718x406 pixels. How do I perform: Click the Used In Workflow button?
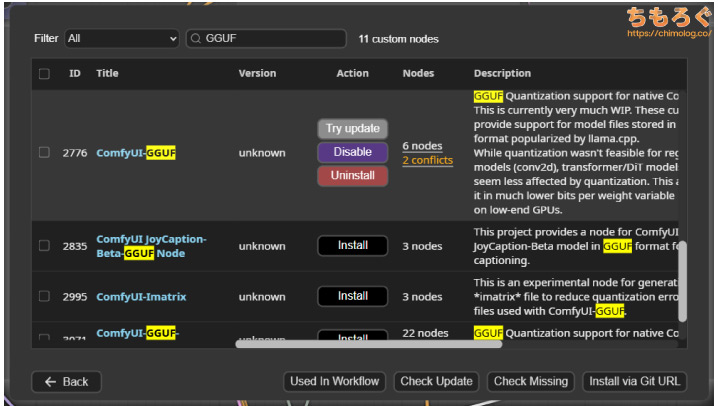click(334, 381)
